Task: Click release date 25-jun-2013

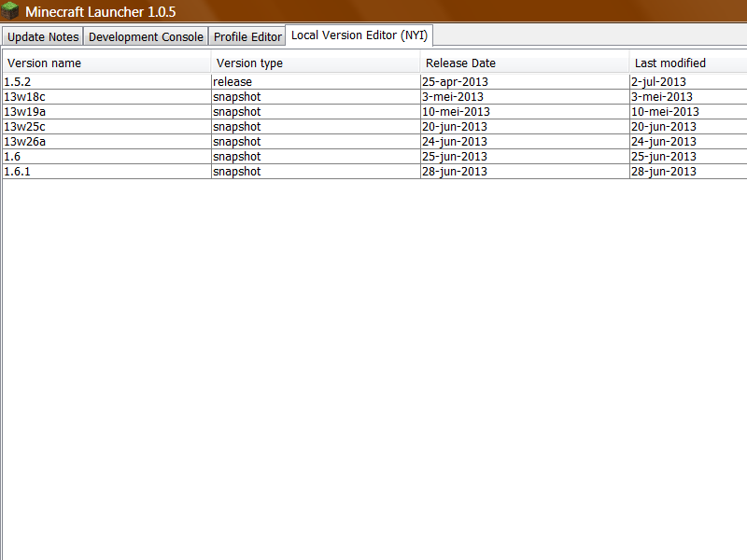Action: [x=525, y=156]
